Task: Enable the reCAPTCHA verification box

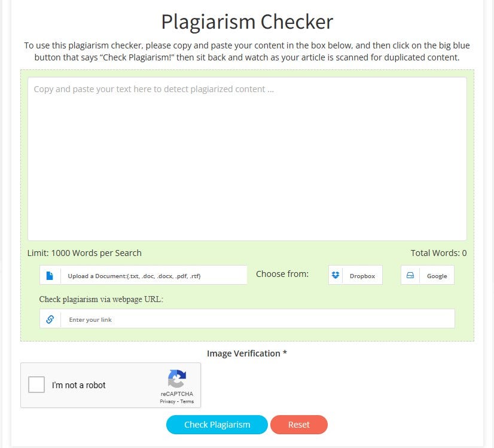Action: (x=36, y=385)
